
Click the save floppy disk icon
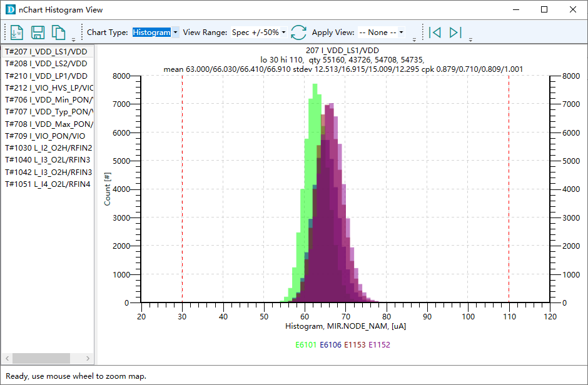point(38,32)
